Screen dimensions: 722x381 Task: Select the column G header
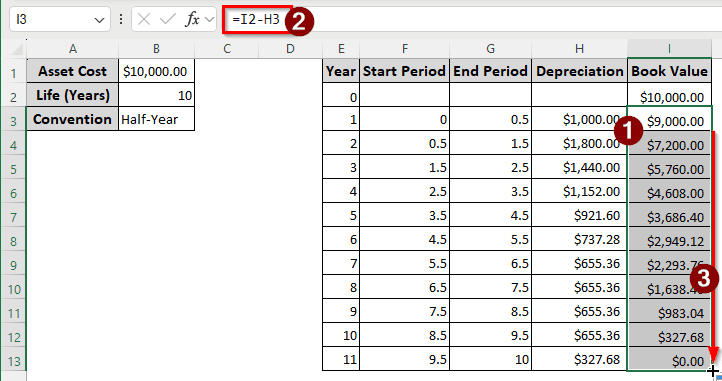pos(490,49)
